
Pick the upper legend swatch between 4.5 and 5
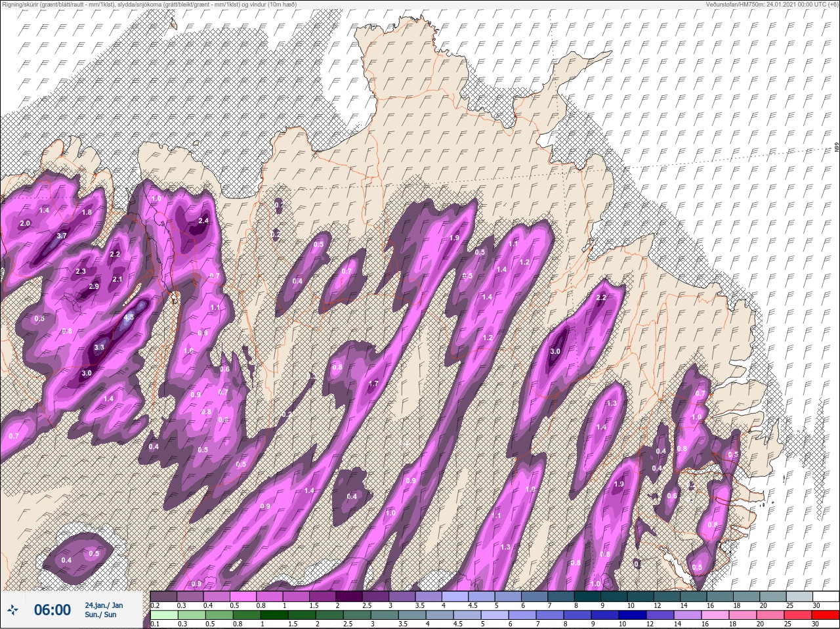[x=483, y=596]
